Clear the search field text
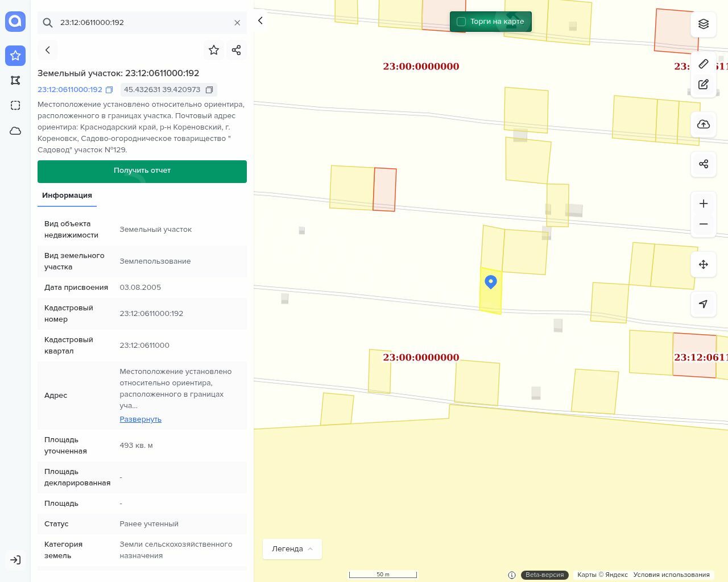The width and height of the screenshot is (728, 582). click(x=237, y=23)
